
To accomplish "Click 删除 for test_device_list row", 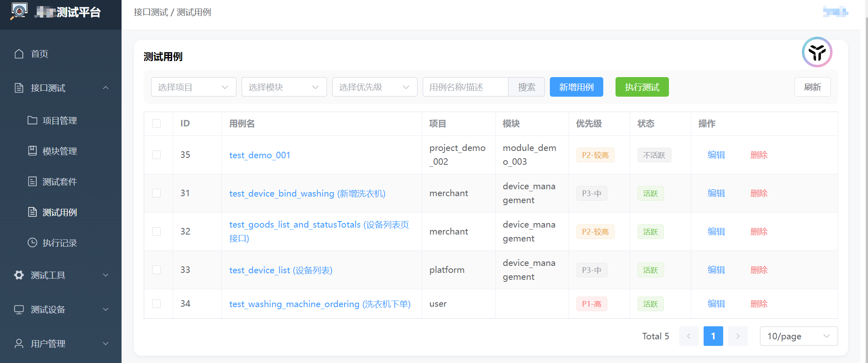I will tap(759, 270).
